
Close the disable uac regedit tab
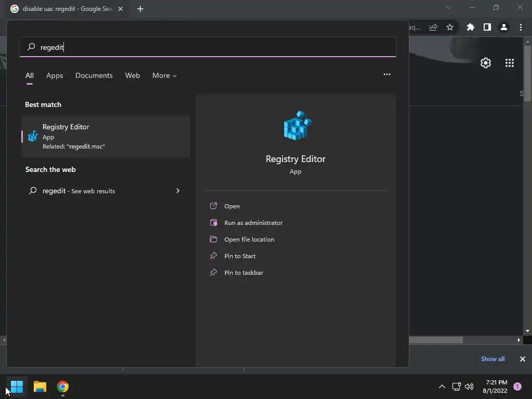click(121, 9)
